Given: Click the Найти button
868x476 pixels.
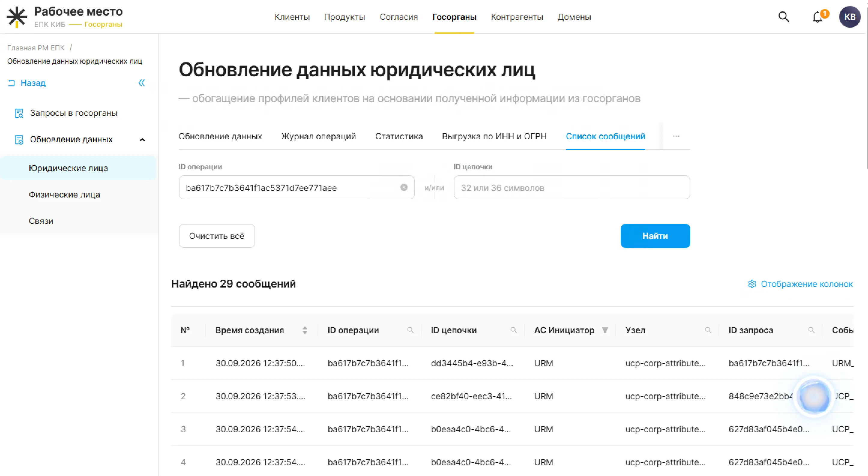Looking at the screenshot, I should click(655, 236).
